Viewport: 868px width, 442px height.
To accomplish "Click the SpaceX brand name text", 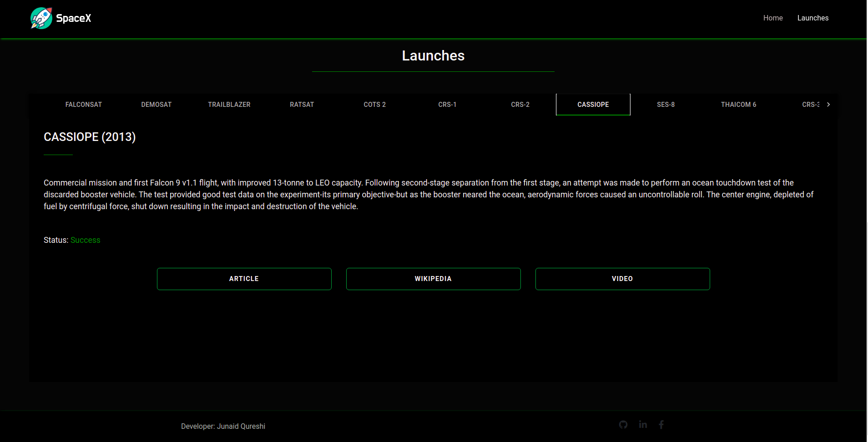I will click(74, 18).
